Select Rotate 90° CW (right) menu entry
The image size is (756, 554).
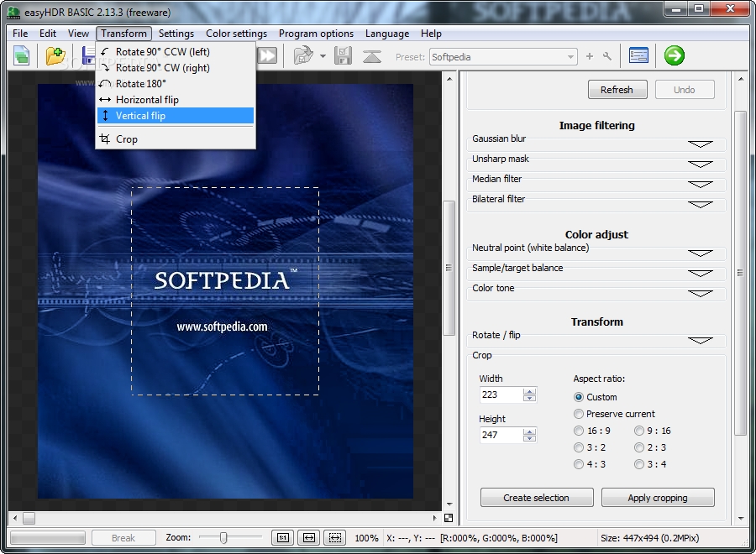[176, 67]
